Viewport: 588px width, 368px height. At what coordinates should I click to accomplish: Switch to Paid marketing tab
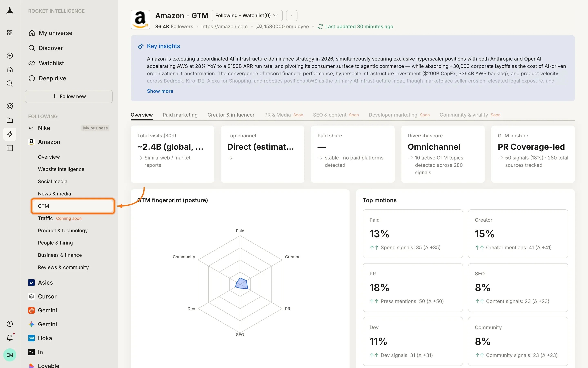[x=180, y=115]
